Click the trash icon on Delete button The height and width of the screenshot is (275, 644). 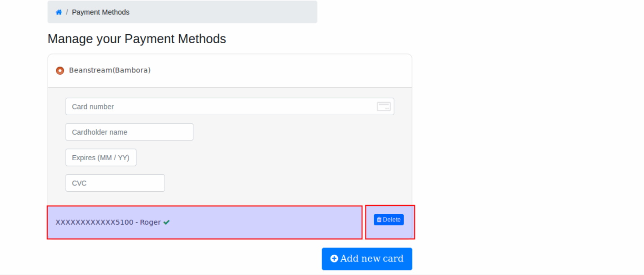tap(379, 220)
